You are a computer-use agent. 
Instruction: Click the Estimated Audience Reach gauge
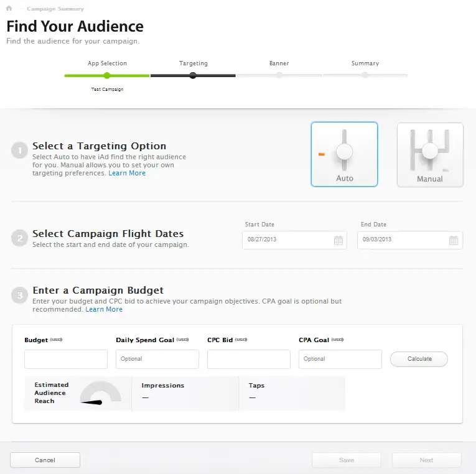coord(100,394)
